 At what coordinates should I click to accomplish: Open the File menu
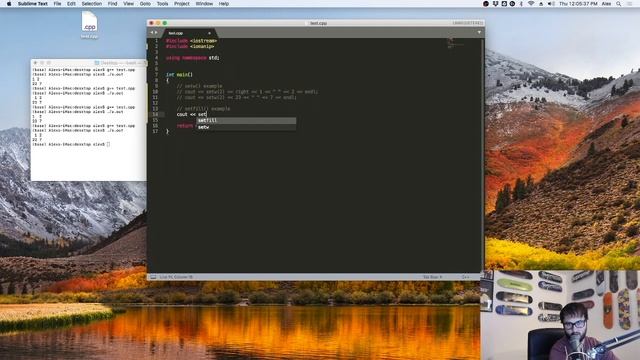[x=57, y=4]
